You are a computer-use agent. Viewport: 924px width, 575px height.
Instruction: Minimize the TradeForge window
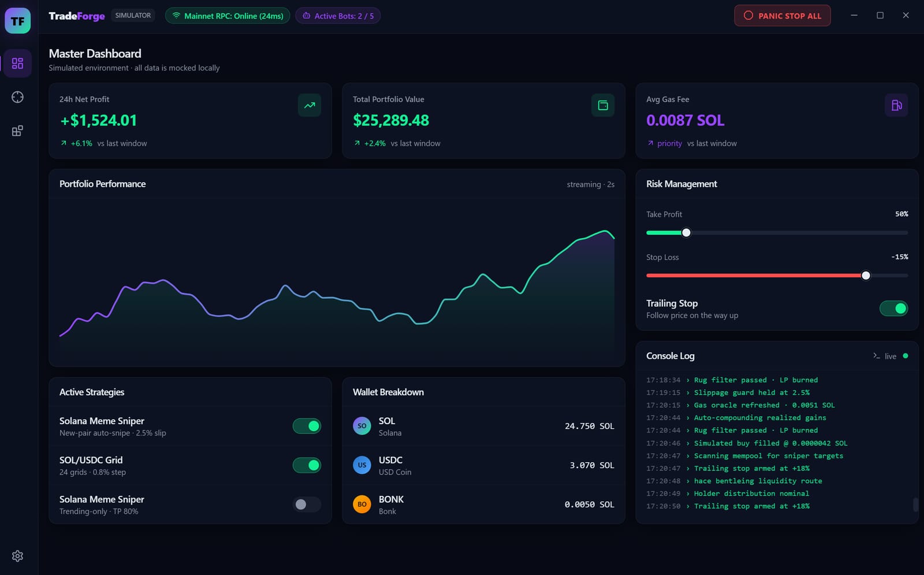[x=854, y=16]
